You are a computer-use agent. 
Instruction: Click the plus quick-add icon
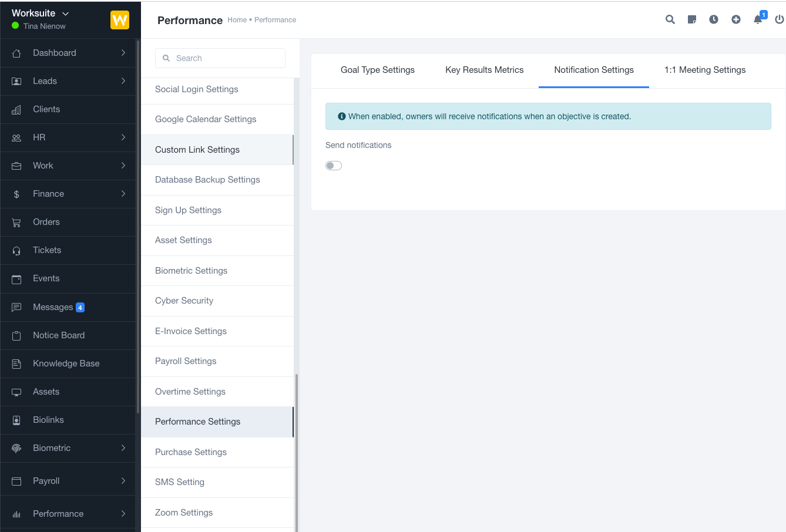pos(736,19)
